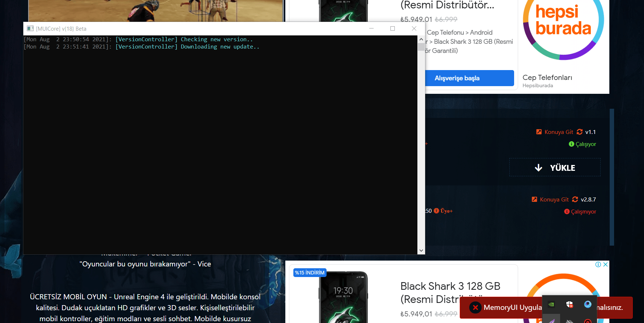Click the ad info (i) icon on bottom ad
Image resolution: width=644 pixels, height=323 pixels.
(x=598, y=265)
